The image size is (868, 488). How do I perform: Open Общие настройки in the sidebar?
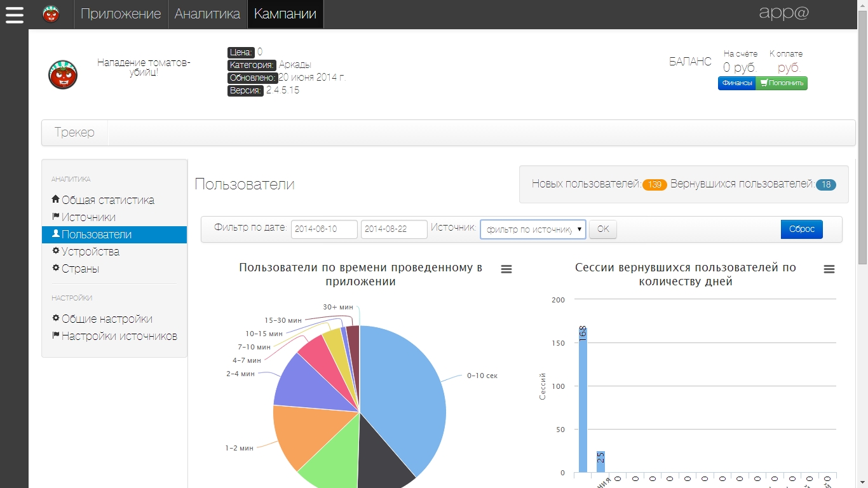107,319
